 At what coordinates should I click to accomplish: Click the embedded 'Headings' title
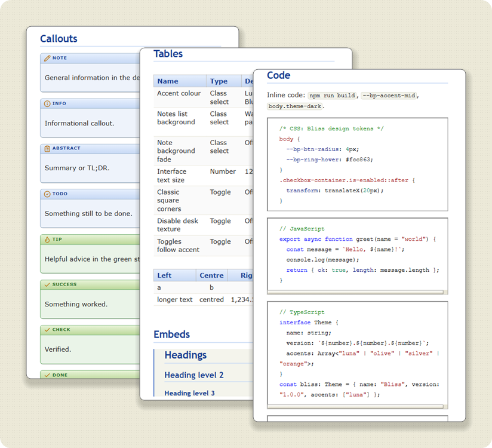(186, 355)
